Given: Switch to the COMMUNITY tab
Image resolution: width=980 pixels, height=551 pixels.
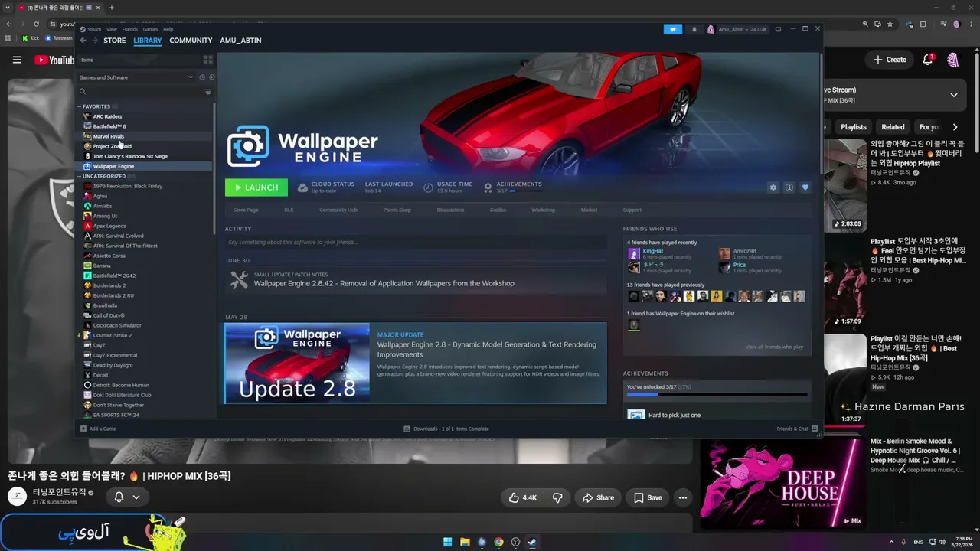Looking at the screenshot, I should point(191,40).
